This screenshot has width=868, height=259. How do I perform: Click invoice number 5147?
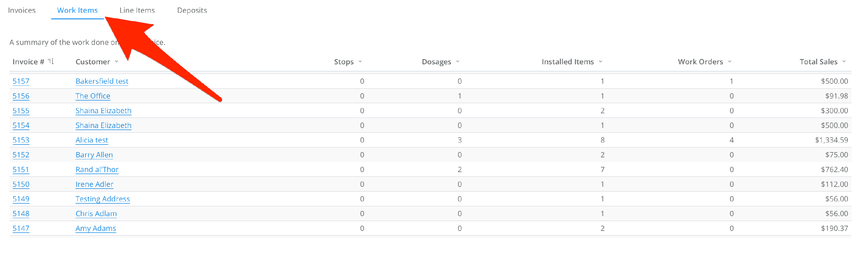click(21, 229)
